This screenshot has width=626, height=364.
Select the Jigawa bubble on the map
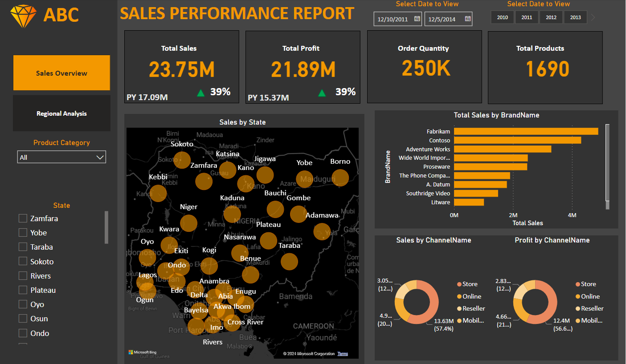(265, 175)
